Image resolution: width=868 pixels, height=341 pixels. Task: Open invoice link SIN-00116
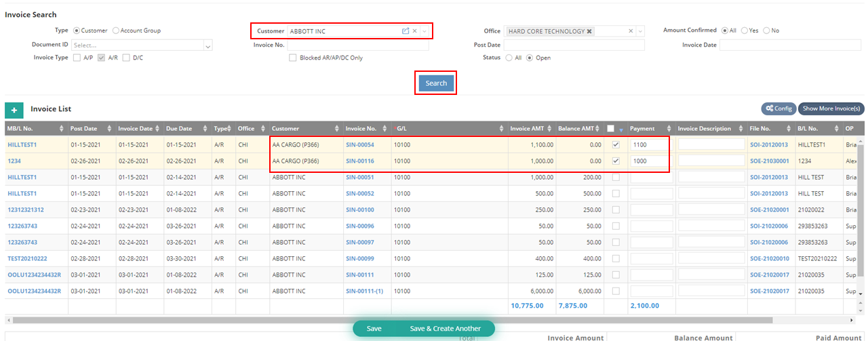[x=359, y=161]
